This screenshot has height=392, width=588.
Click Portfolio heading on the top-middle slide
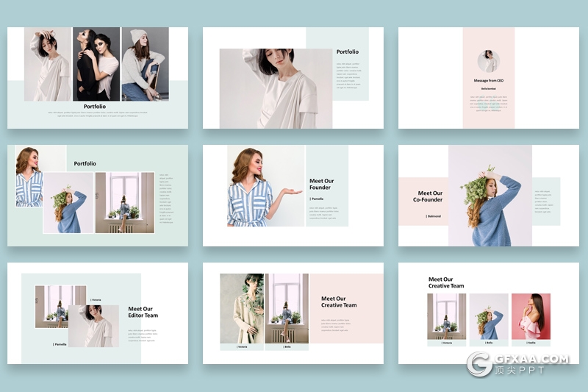pyautogui.click(x=348, y=51)
